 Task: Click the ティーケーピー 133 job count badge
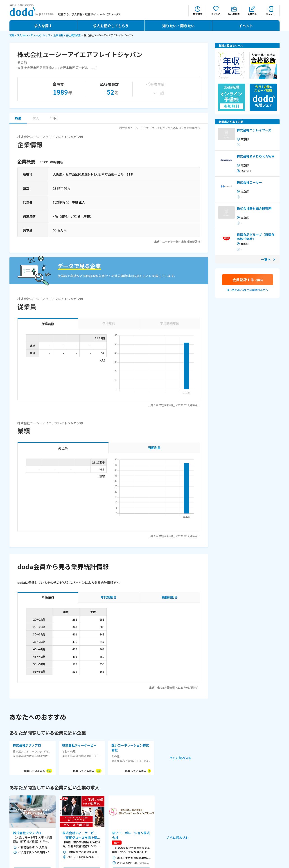pos(98,771)
